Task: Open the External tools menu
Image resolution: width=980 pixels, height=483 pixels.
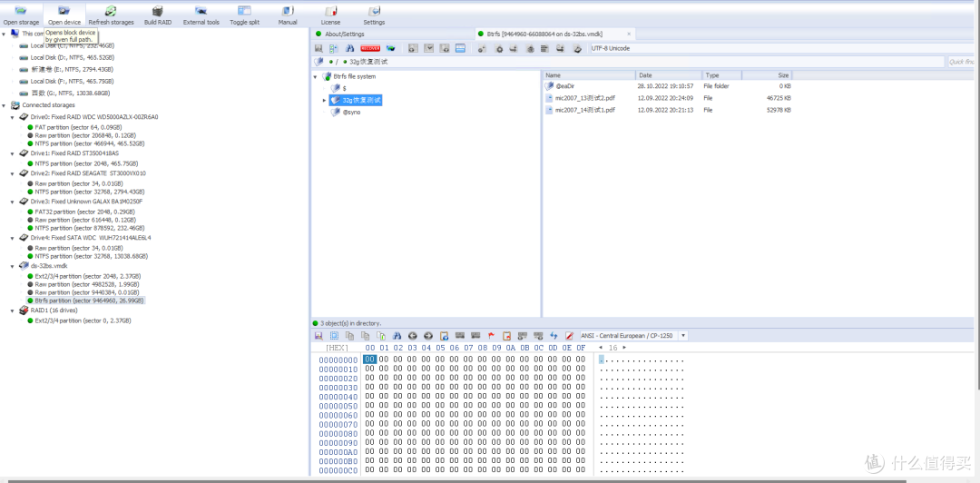Action: (201, 15)
